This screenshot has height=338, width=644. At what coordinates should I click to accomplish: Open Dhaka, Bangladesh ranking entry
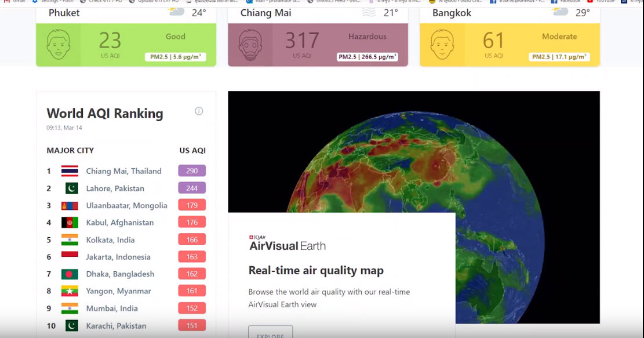[120, 274]
